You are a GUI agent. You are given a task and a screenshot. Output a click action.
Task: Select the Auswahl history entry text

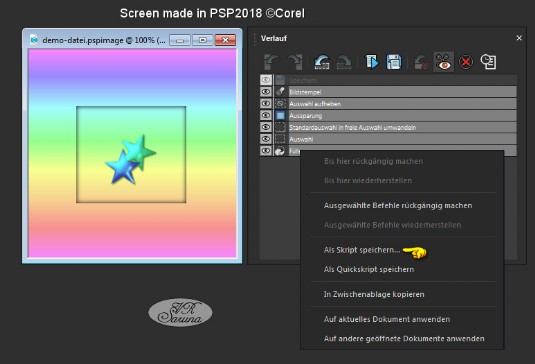pyautogui.click(x=301, y=139)
